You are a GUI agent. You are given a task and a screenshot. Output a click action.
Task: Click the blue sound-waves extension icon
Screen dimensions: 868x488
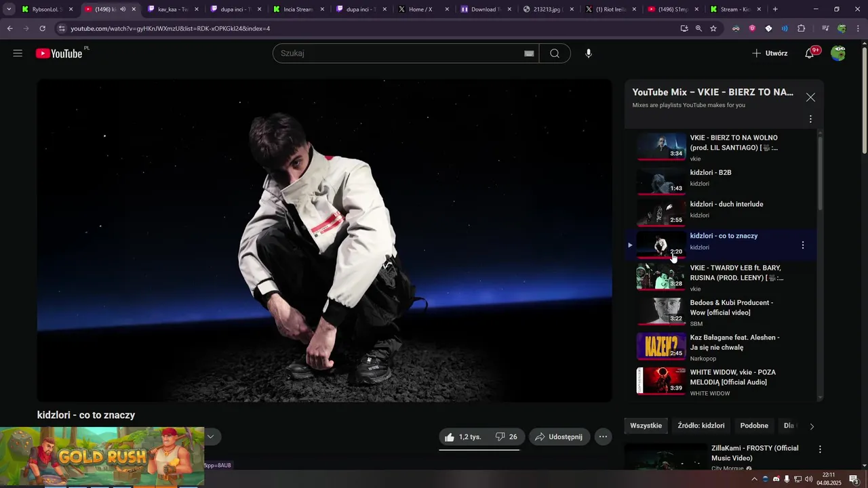pyautogui.click(x=785, y=28)
